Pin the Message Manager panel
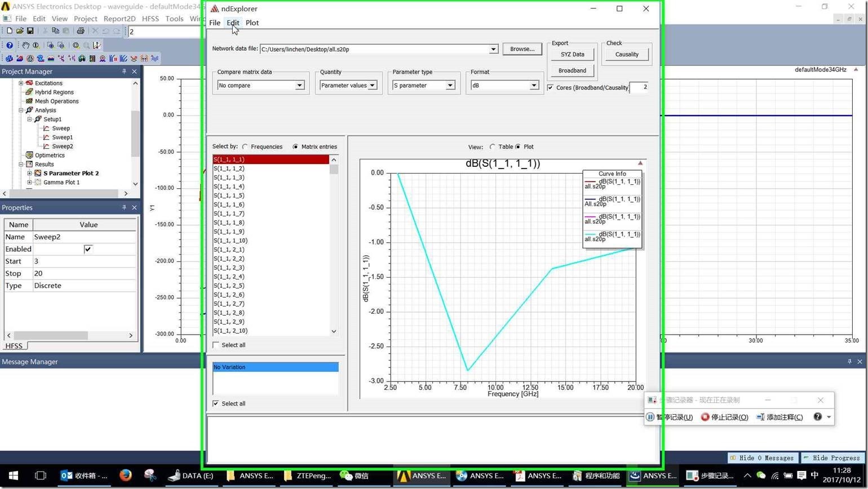The width and height of the screenshot is (868, 489). [x=849, y=362]
